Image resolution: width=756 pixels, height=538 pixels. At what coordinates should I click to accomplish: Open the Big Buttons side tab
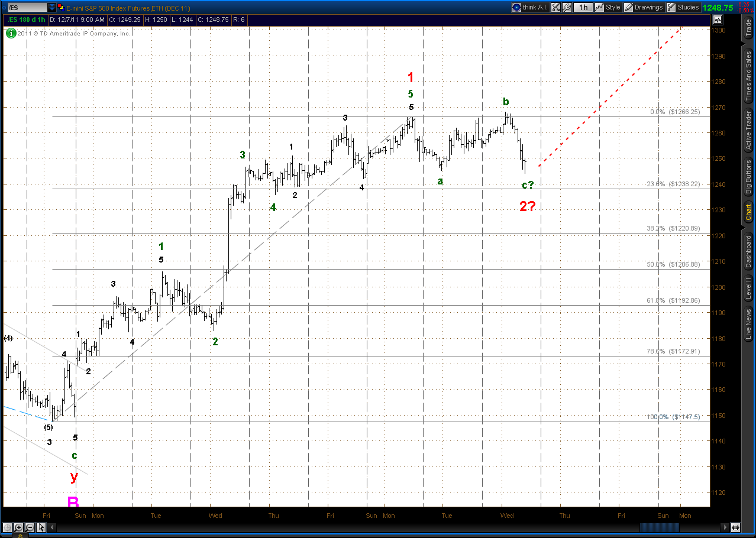tap(748, 177)
